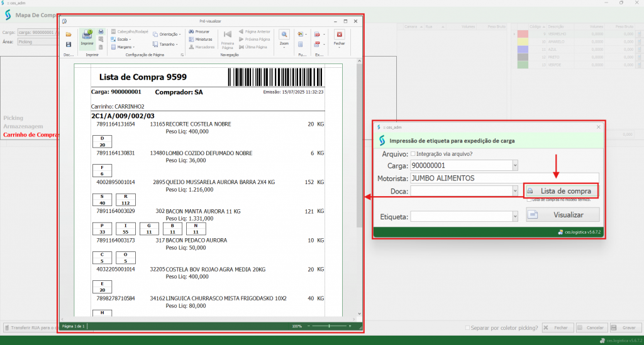
Task: Save the document with the floppy disk icon
Action: [x=68, y=45]
